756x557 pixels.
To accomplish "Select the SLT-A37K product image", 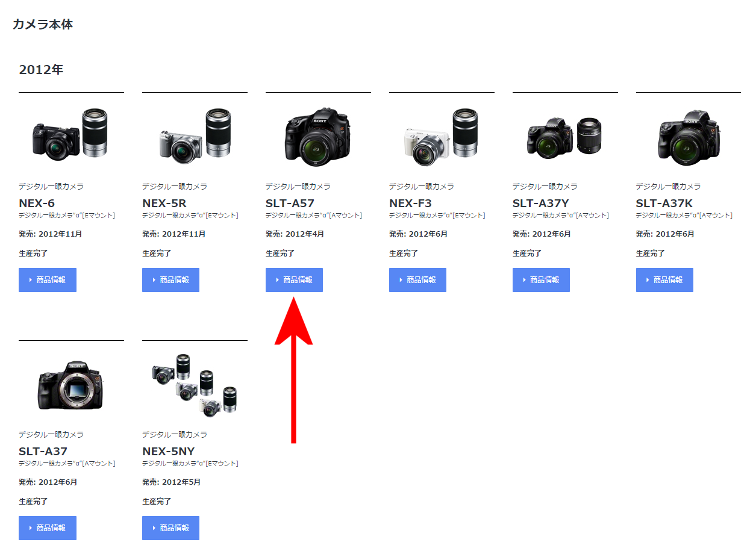I will 689,138.
